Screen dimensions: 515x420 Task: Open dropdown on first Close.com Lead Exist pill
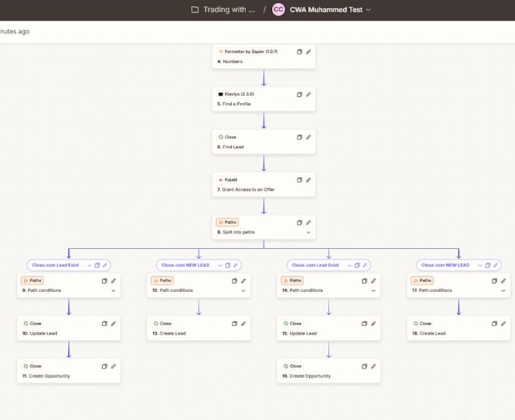[x=89, y=266]
